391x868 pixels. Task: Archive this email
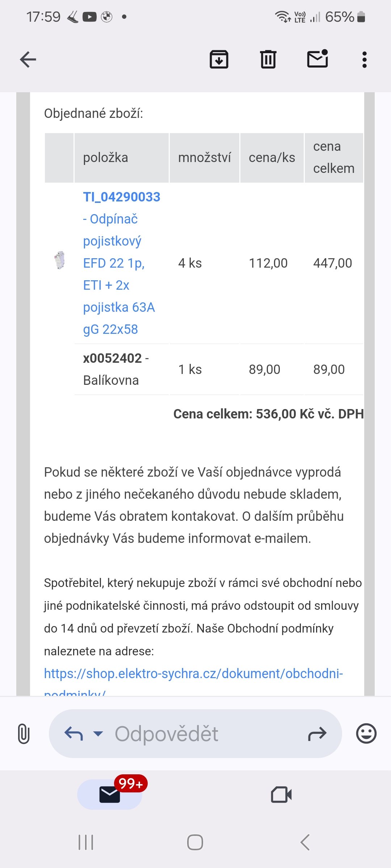pyautogui.click(x=219, y=60)
